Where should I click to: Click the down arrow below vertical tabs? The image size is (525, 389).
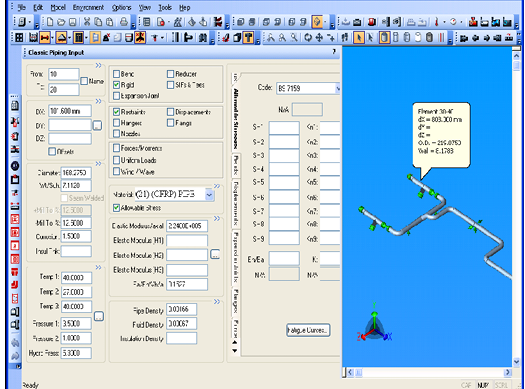(235, 351)
